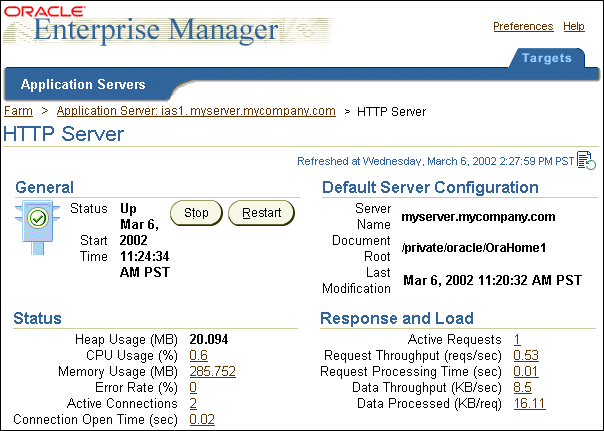The image size is (604, 431).
Task: Open the Help link
Action: (x=574, y=26)
